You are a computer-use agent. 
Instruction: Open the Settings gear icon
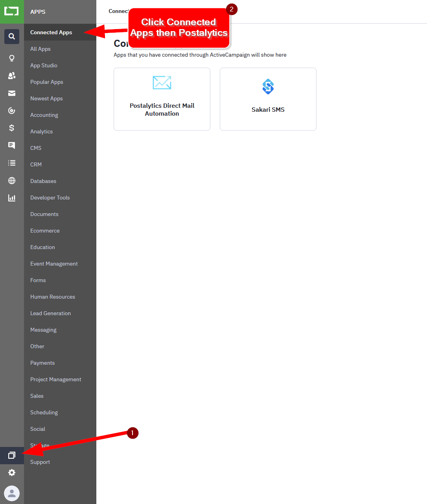click(x=12, y=473)
